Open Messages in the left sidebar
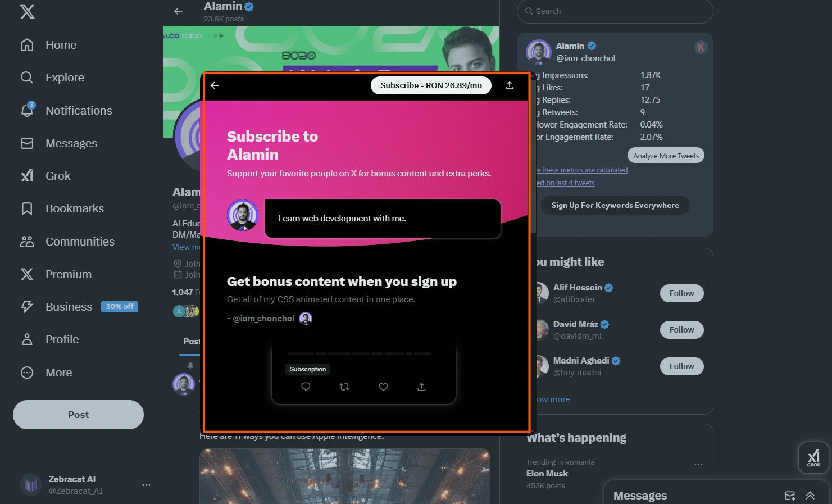Screen dimensions: 832x504 click(58, 143)
